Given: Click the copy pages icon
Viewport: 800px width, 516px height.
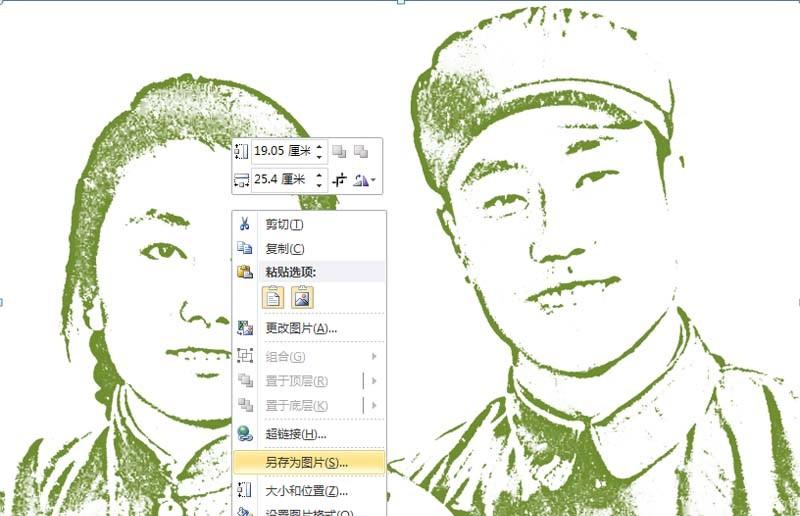Looking at the screenshot, I should (245, 248).
